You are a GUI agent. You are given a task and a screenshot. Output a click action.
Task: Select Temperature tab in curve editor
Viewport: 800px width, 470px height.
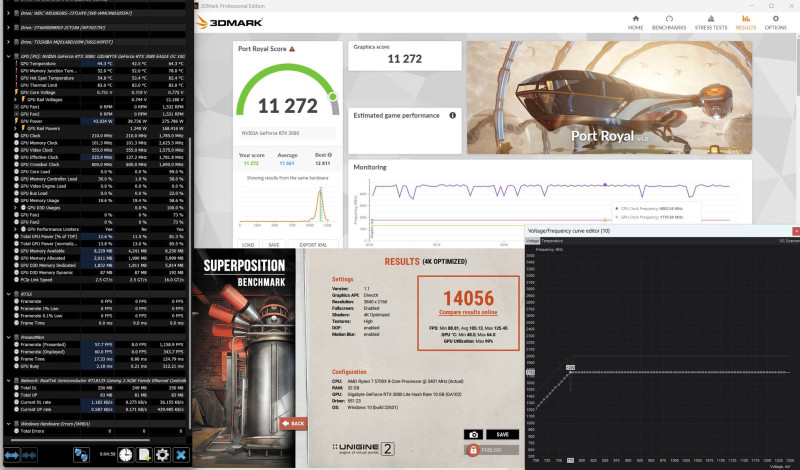point(552,240)
